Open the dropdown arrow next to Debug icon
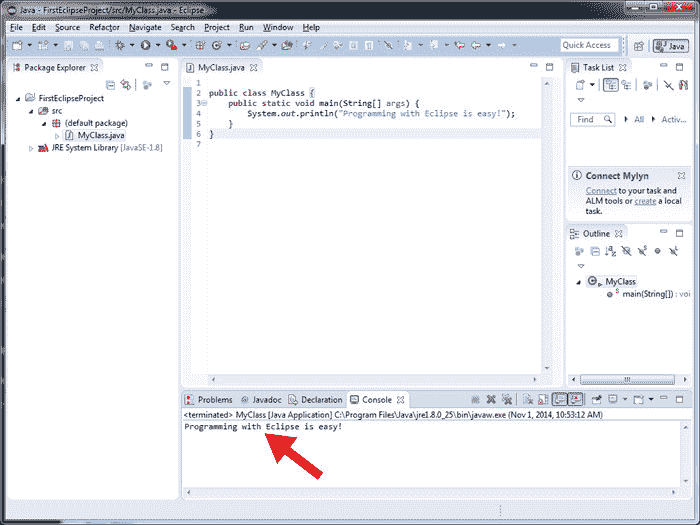700x525 pixels. click(132, 45)
